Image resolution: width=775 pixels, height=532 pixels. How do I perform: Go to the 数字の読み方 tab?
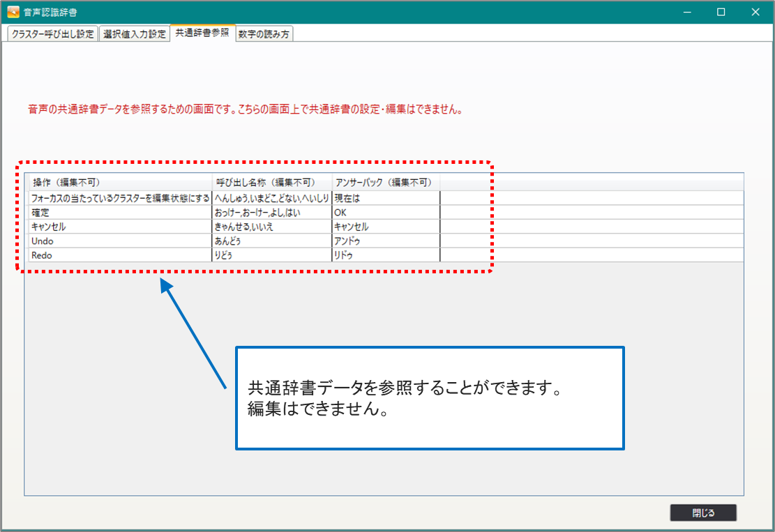click(264, 34)
